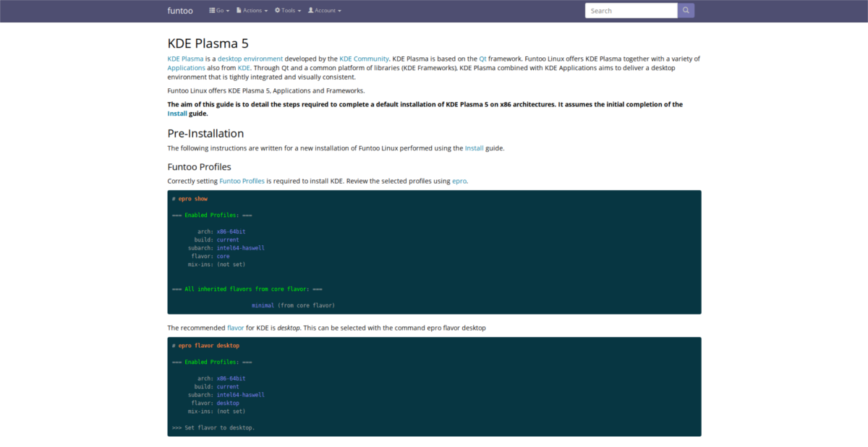Click the search magnifier icon
This screenshot has height=447, width=868.
[685, 10]
